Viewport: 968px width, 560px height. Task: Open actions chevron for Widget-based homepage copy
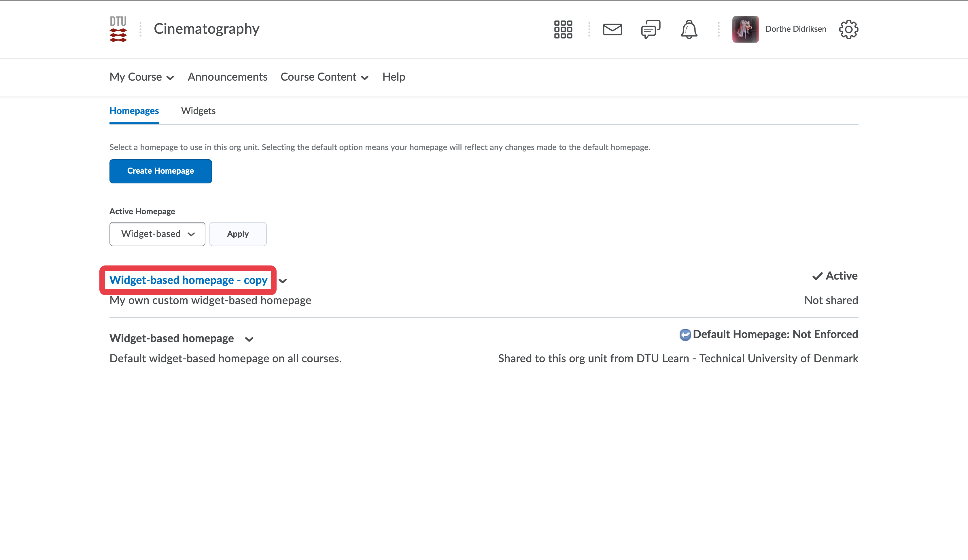pos(283,281)
